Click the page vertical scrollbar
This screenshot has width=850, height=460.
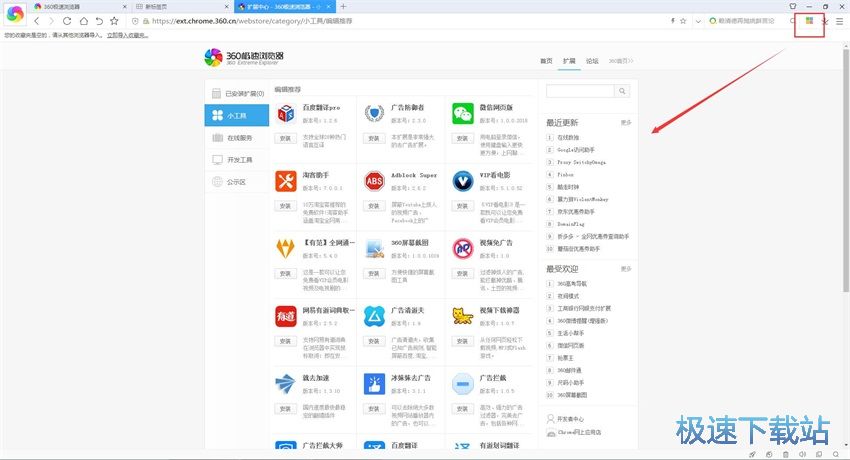tap(846, 171)
